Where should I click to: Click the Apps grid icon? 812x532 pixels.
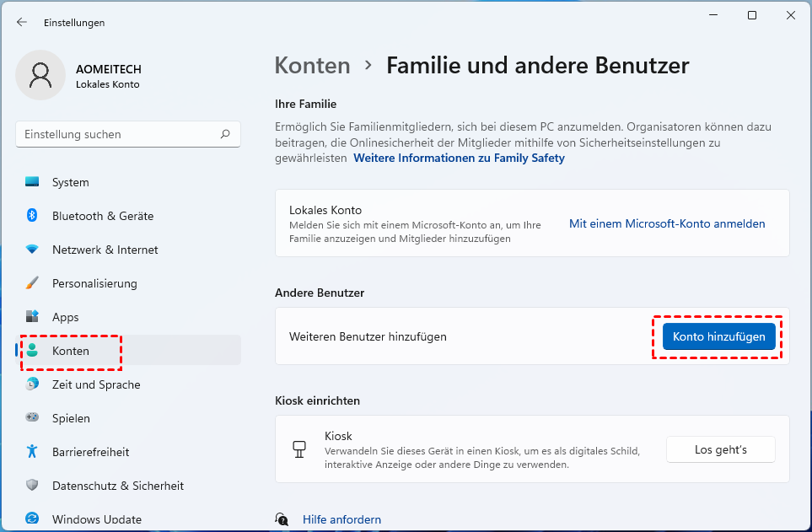(32, 317)
